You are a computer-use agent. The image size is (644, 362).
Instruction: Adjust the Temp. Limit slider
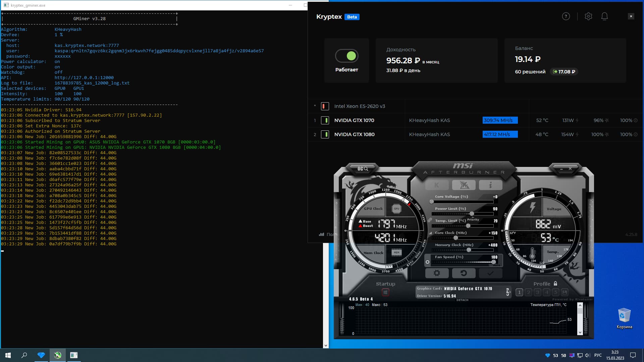tap(463, 226)
